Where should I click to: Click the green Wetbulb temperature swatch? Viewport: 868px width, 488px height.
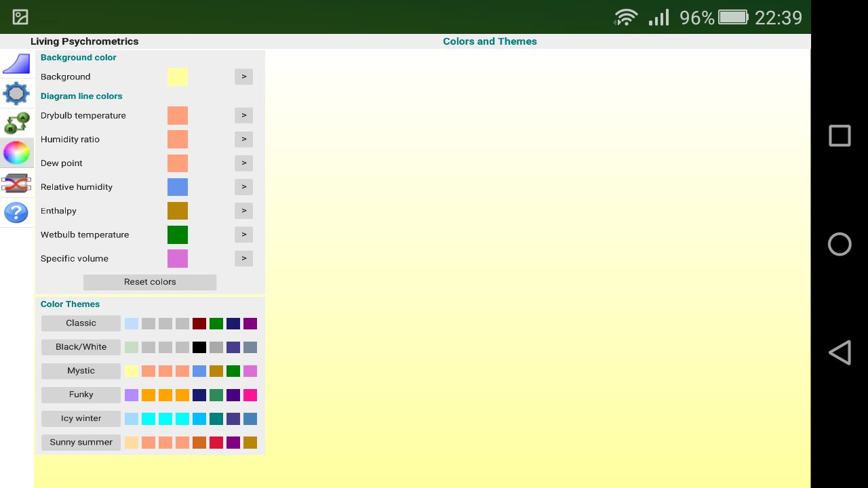(178, 235)
